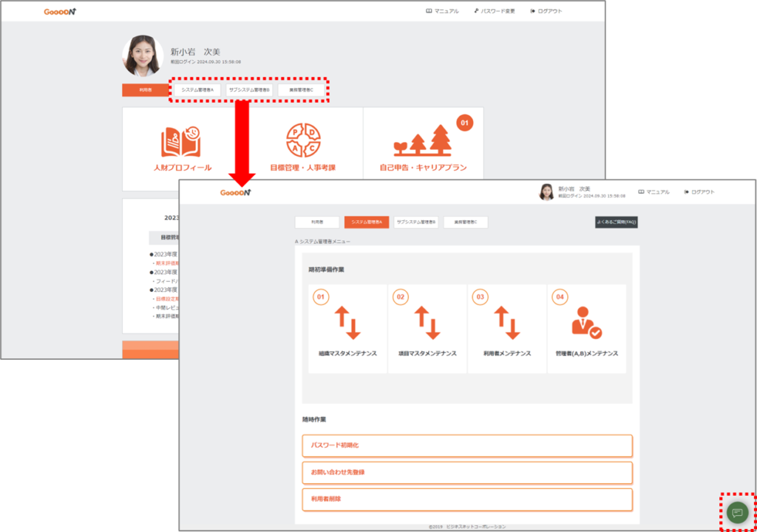Click the orange 01 notification badge
Viewport: 757px width, 532px height.
click(x=464, y=123)
